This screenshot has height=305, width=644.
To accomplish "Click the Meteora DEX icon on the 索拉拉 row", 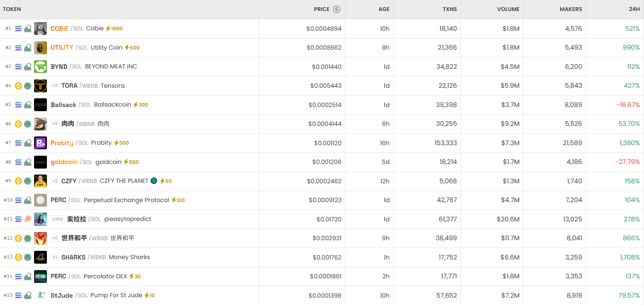I will (27, 219).
